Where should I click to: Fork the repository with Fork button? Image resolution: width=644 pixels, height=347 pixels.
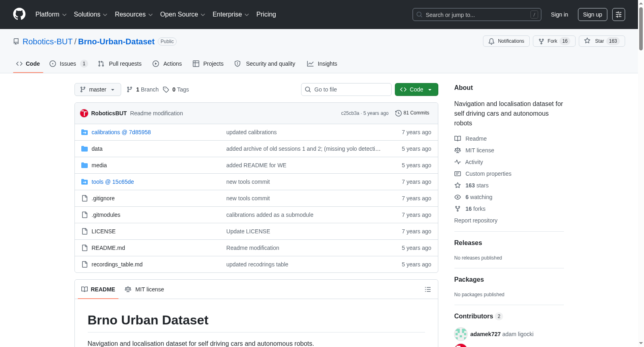click(554, 41)
